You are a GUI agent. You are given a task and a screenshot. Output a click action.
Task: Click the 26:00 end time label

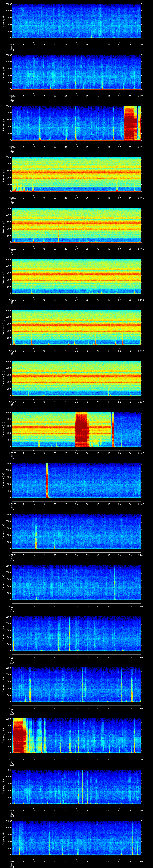(x=141, y=198)
